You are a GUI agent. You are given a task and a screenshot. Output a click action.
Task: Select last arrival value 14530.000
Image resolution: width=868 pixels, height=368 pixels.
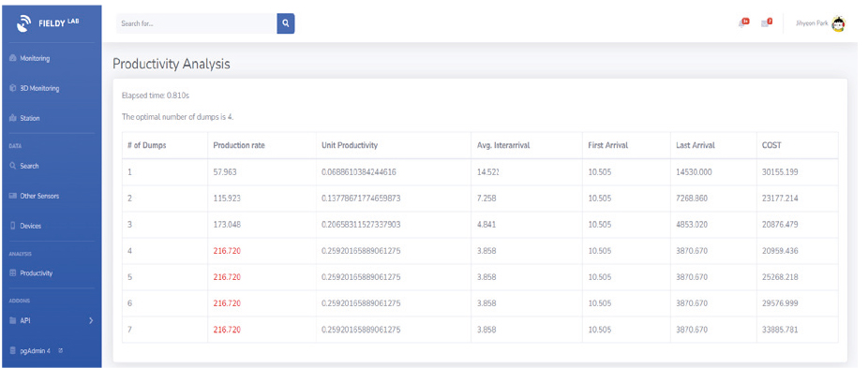[x=694, y=172]
